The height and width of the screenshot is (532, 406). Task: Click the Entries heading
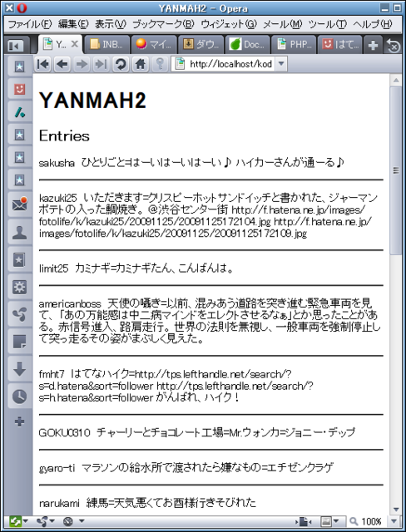(x=64, y=135)
